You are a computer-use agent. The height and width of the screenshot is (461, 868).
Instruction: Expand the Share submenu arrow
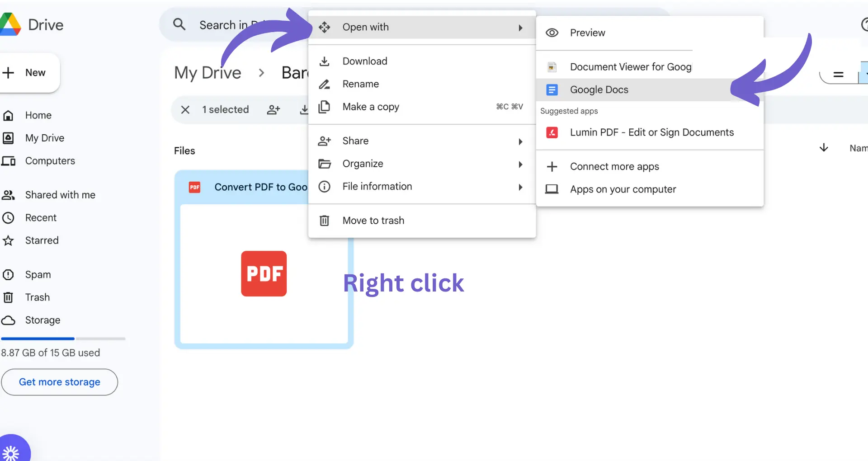click(x=521, y=141)
